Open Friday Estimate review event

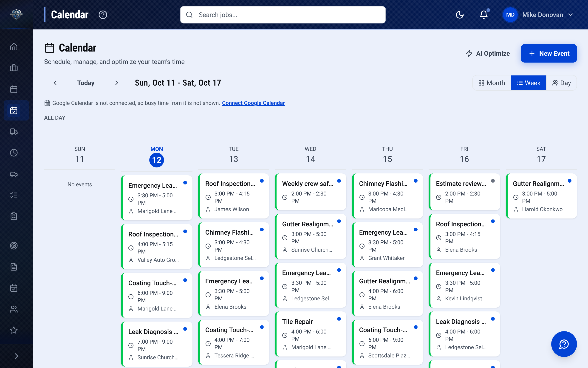click(x=464, y=192)
